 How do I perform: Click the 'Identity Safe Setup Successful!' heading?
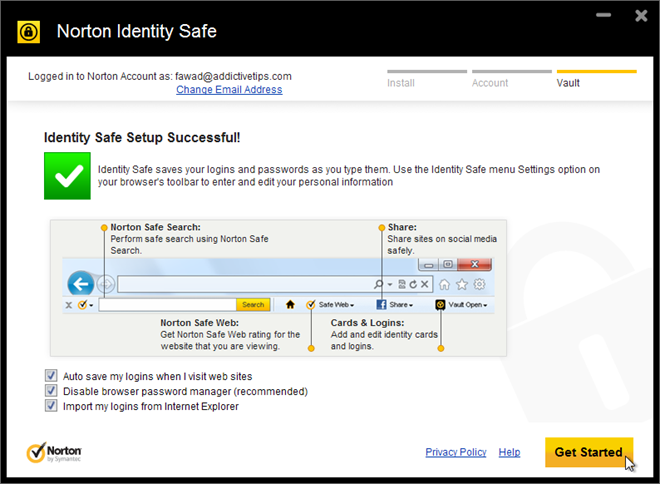[142, 138]
